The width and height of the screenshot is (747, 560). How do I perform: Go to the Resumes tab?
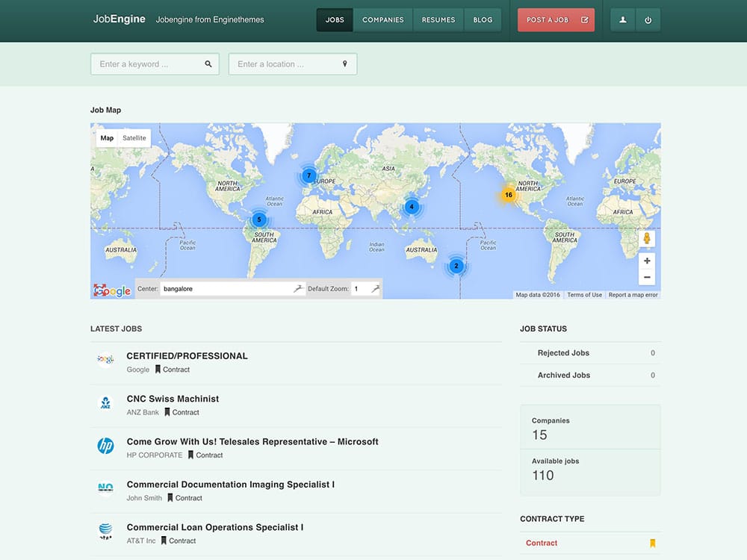pyautogui.click(x=438, y=20)
